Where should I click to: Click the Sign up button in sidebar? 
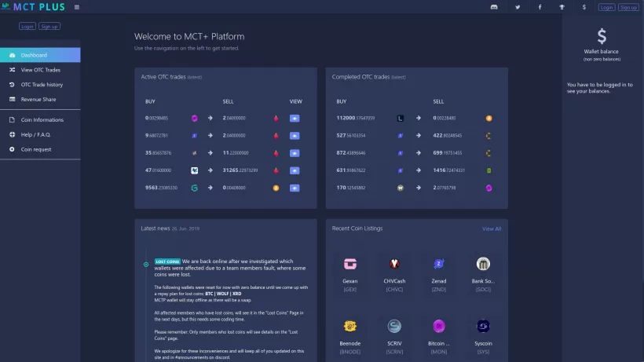tap(49, 26)
